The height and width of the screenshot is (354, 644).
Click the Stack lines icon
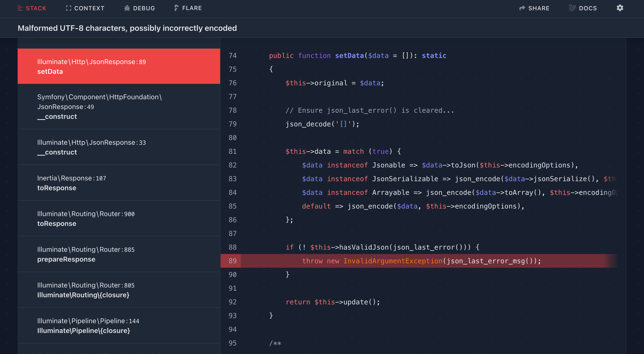tap(20, 8)
